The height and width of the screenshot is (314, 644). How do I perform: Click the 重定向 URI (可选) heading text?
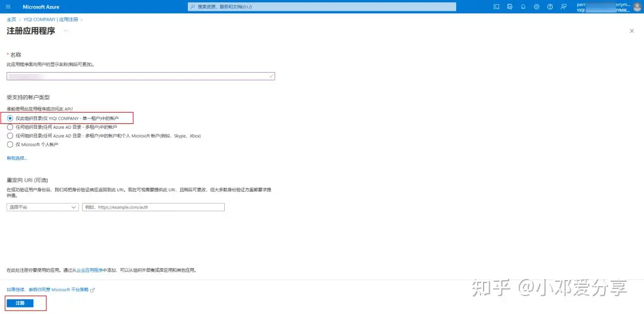tap(27, 180)
